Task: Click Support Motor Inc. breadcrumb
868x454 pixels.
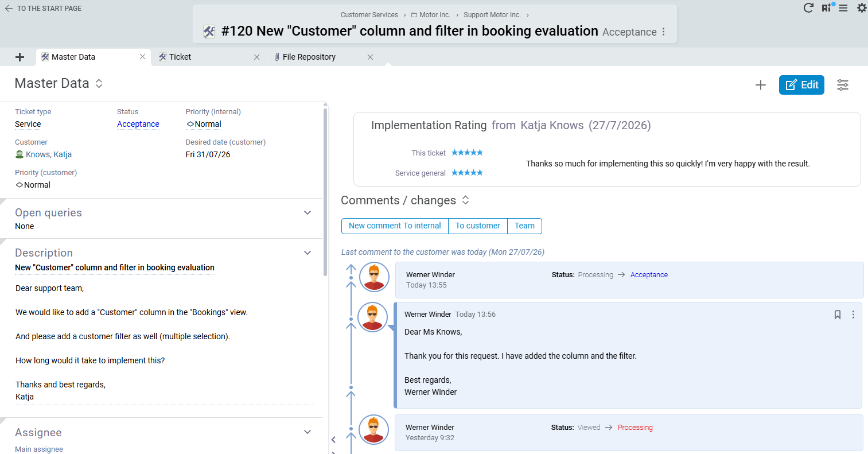Action: point(492,15)
